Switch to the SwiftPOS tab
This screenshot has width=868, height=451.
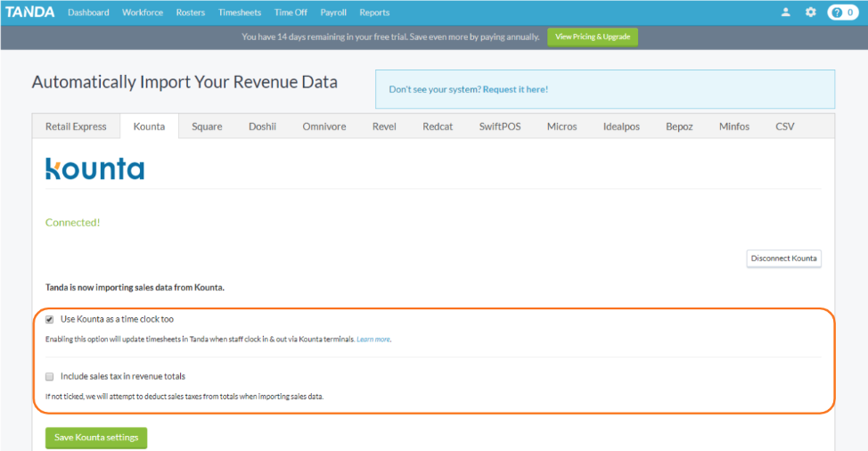click(500, 127)
